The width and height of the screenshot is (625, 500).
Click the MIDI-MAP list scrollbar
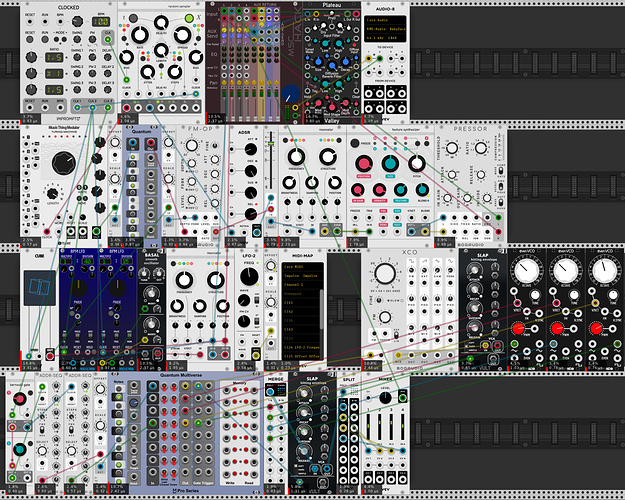coord(321,309)
